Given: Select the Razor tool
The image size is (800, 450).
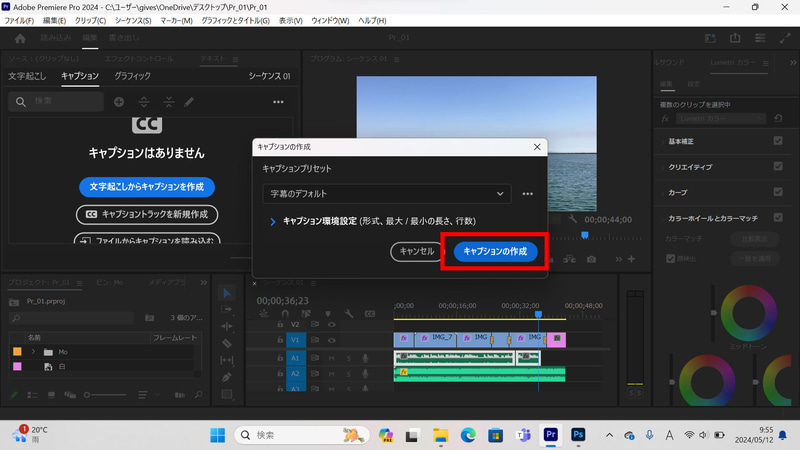Looking at the screenshot, I should (227, 343).
